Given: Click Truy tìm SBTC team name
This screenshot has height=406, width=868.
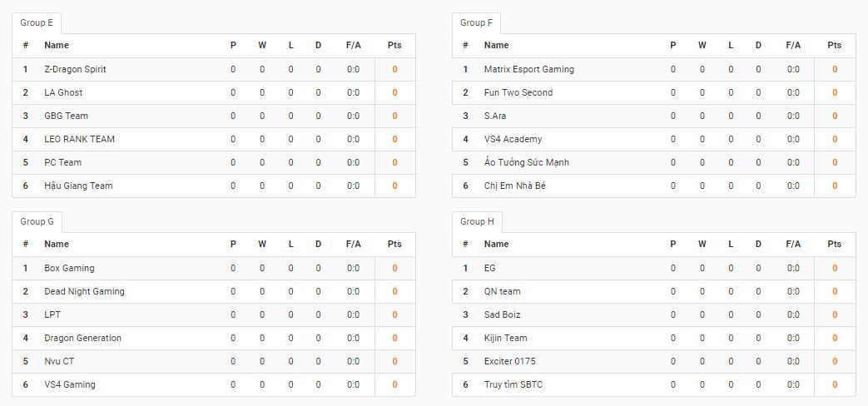Looking at the screenshot, I should tap(513, 384).
